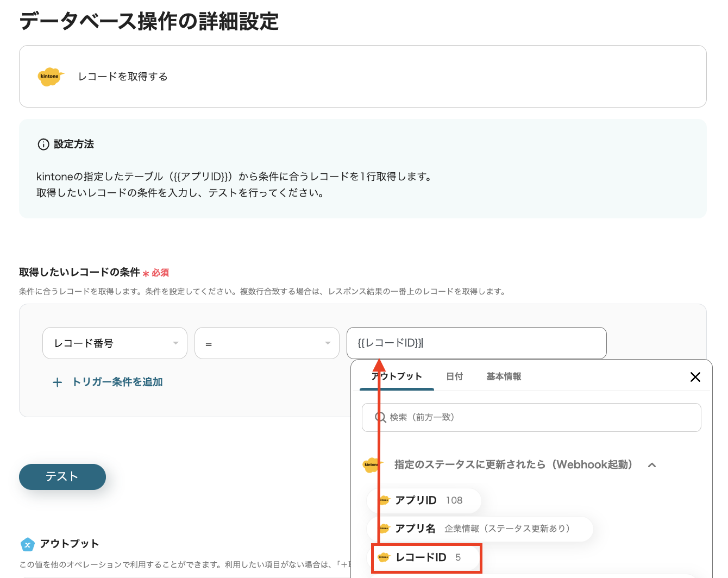Click the plus icon for トリガー条件を追加
Screen dimensions: 728x578
57,382
